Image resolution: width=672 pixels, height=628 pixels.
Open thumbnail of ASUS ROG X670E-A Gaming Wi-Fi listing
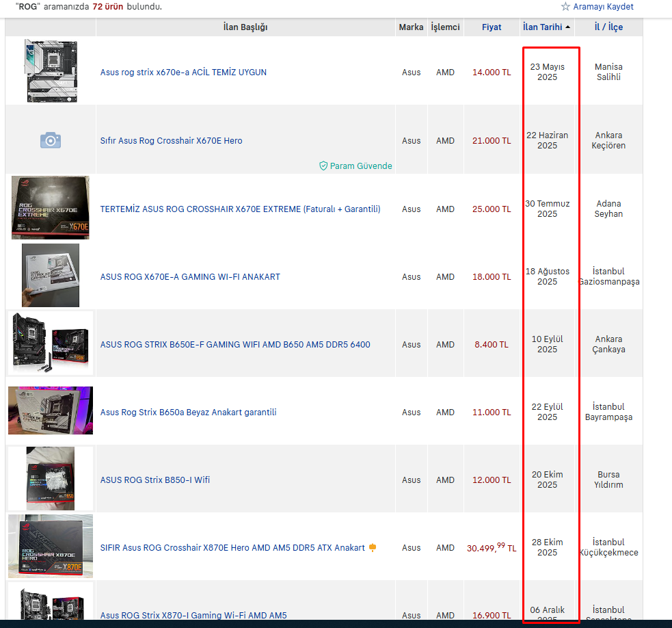coord(51,276)
